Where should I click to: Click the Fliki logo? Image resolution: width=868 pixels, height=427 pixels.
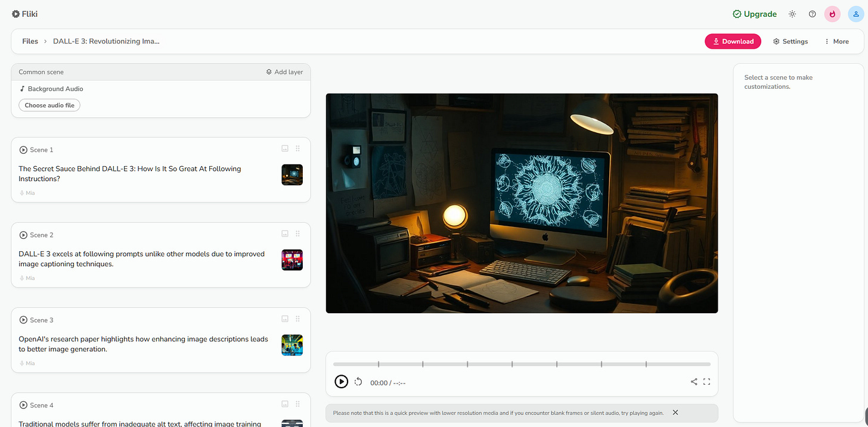click(24, 14)
